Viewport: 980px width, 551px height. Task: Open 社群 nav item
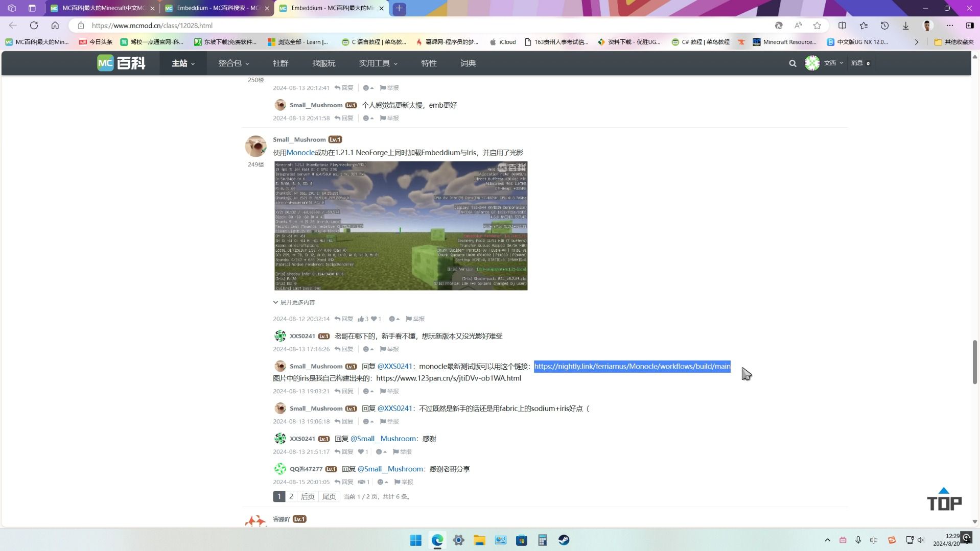[x=281, y=63]
